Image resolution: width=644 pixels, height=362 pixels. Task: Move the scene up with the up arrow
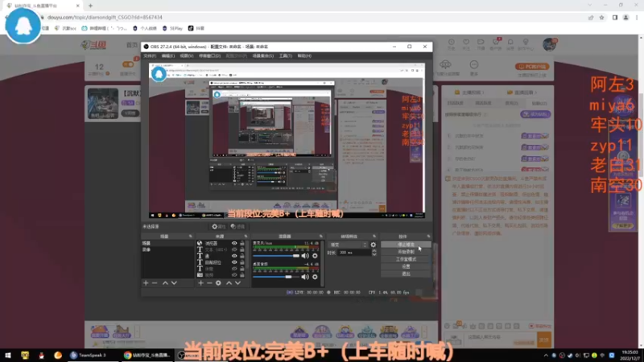point(165,283)
